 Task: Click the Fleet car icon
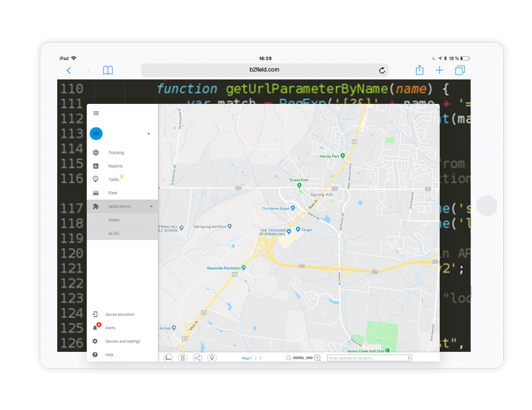[96, 193]
